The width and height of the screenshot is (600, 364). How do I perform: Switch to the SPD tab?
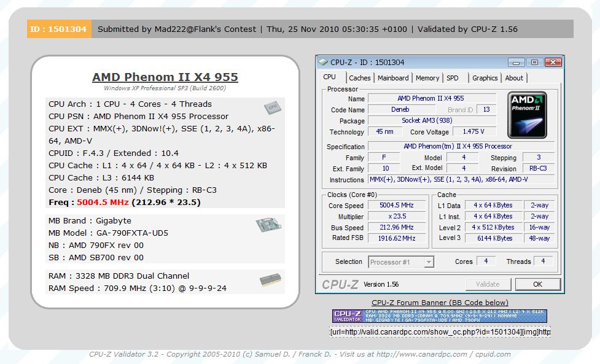[x=452, y=78]
